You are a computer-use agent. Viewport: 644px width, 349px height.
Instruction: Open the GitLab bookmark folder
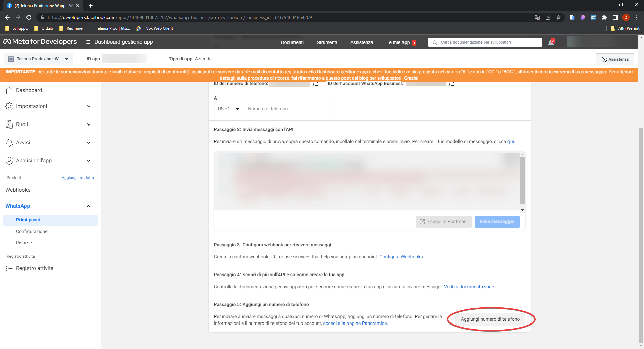tap(44, 28)
